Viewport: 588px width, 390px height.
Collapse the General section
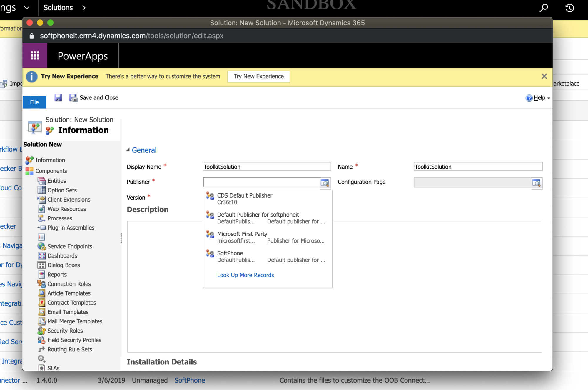click(128, 150)
